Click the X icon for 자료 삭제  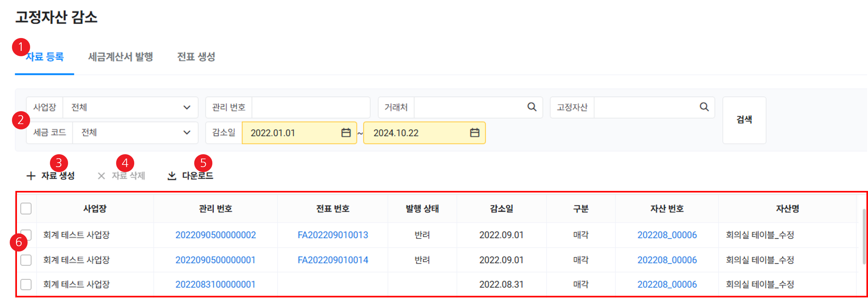[101, 176]
